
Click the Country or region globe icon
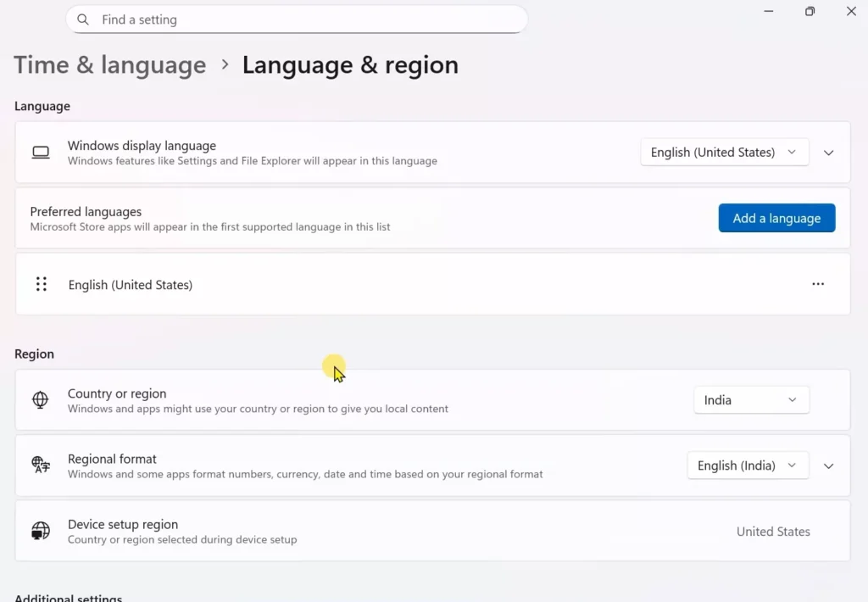pyautogui.click(x=40, y=399)
